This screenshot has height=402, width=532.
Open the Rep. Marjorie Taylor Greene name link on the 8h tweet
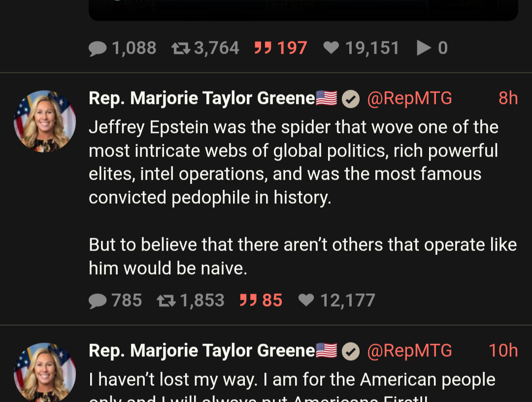click(x=202, y=99)
